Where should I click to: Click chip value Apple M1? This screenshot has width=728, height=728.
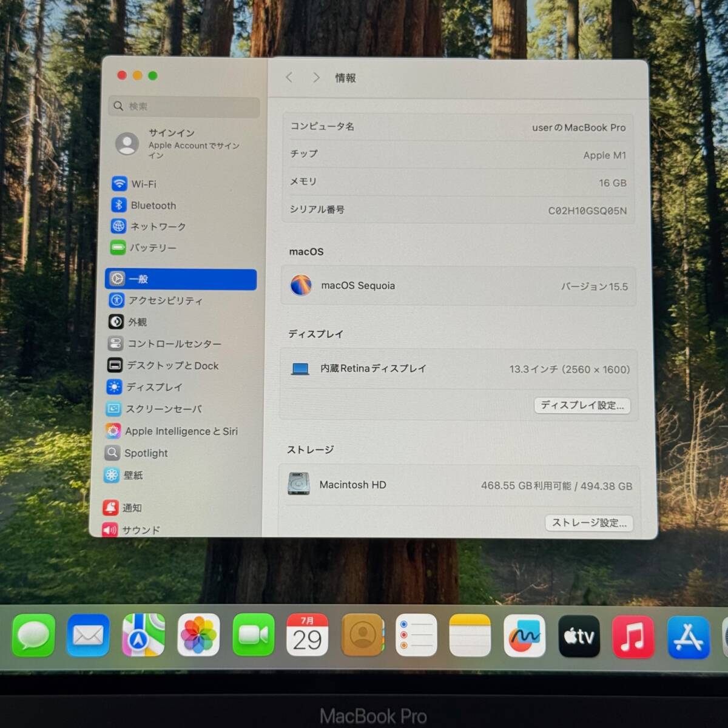pyautogui.click(x=604, y=155)
